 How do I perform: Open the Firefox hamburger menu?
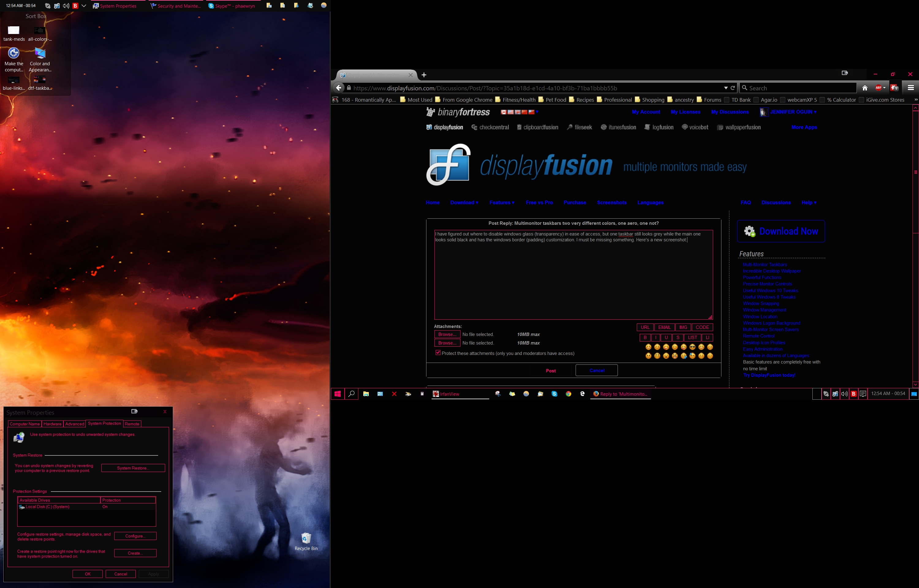pos(911,88)
